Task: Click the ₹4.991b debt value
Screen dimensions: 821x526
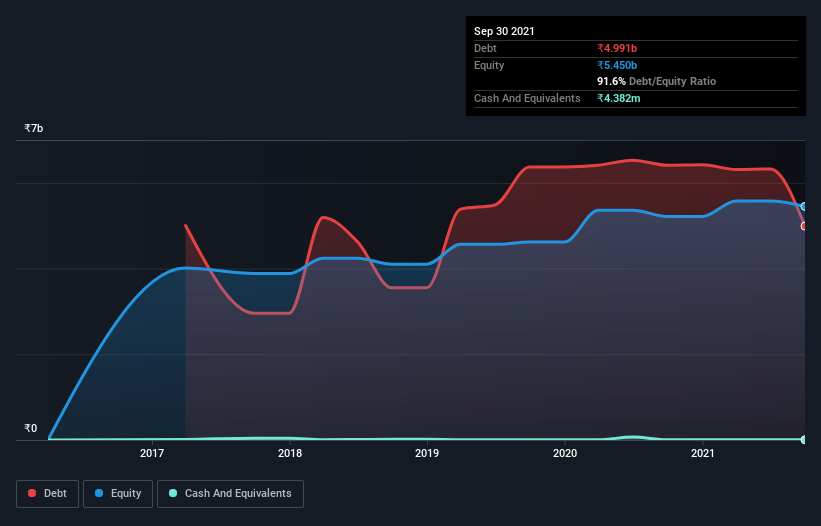Action: [x=617, y=48]
